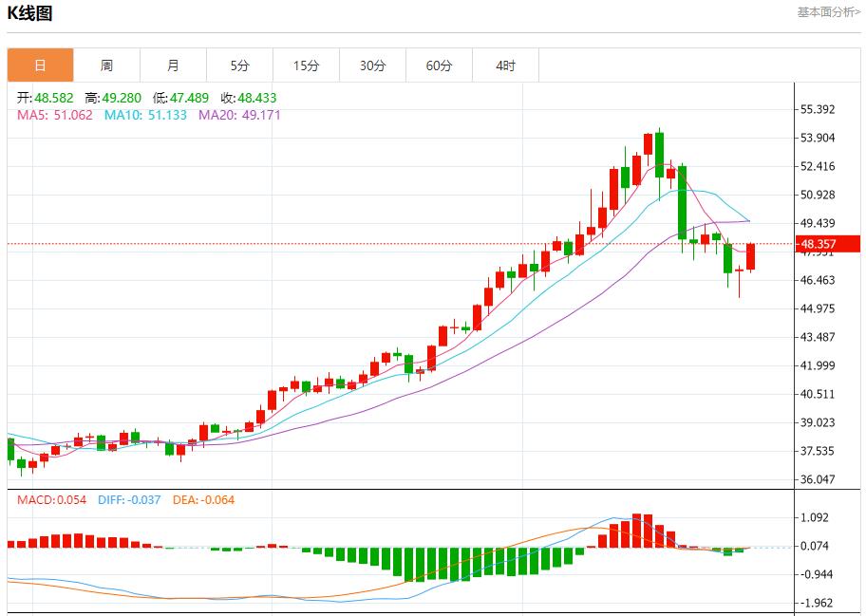Select the 60分 timeframe
Image resolution: width=866 pixels, height=616 pixels.
click(440, 65)
